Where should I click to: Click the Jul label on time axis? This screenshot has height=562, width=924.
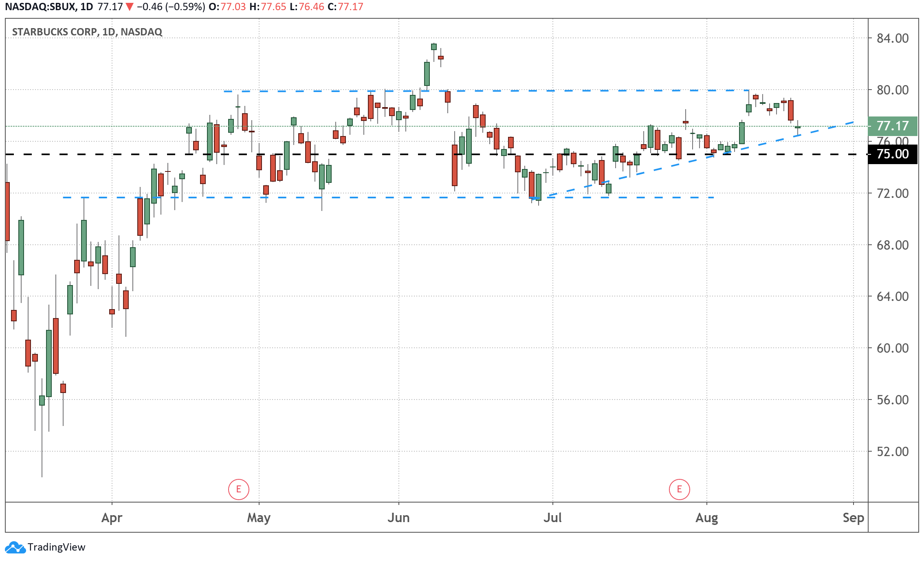tap(552, 518)
